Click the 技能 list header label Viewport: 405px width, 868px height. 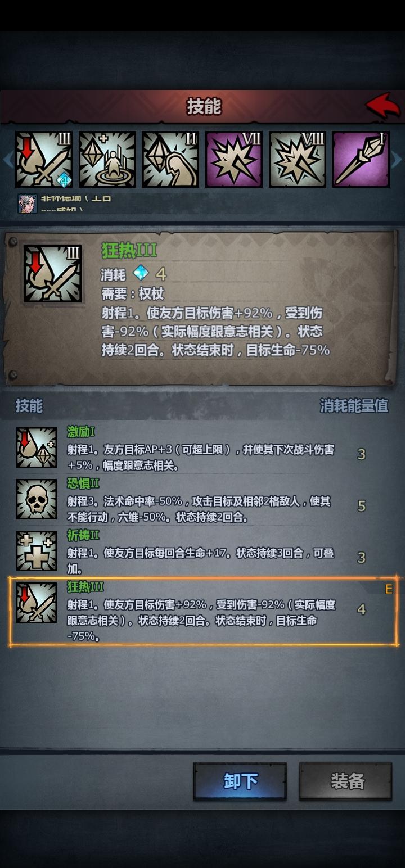point(29,405)
